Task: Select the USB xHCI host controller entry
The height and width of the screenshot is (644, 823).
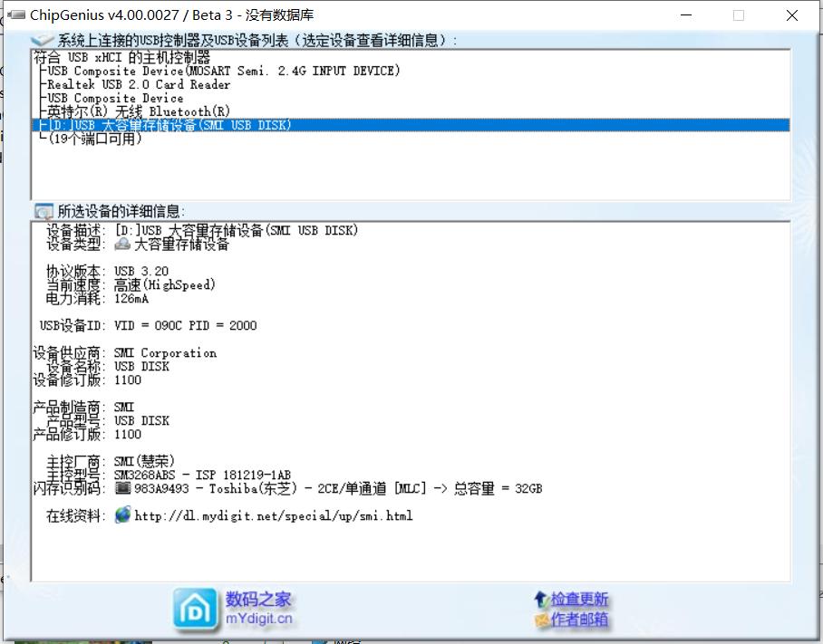Action: [x=121, y=57]
